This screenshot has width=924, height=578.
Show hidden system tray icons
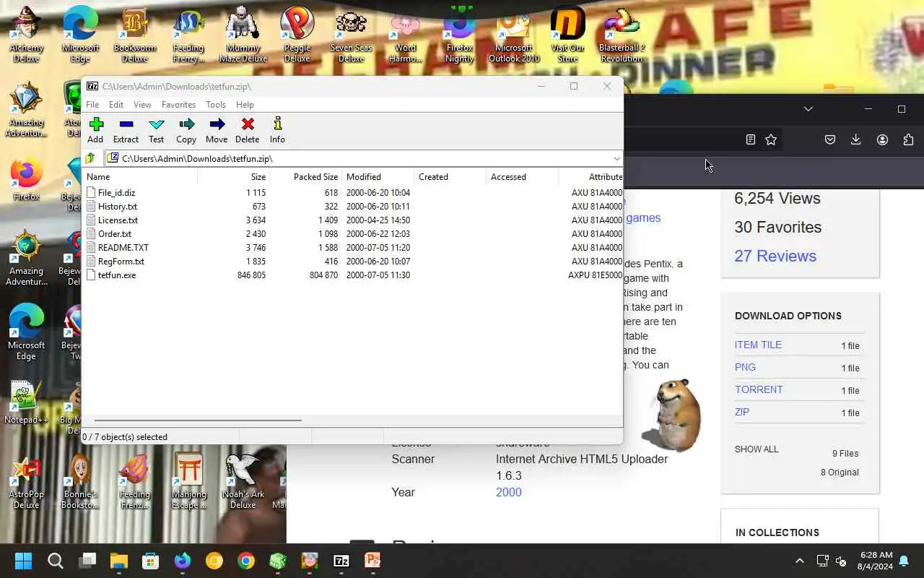(x=799, y=561)
